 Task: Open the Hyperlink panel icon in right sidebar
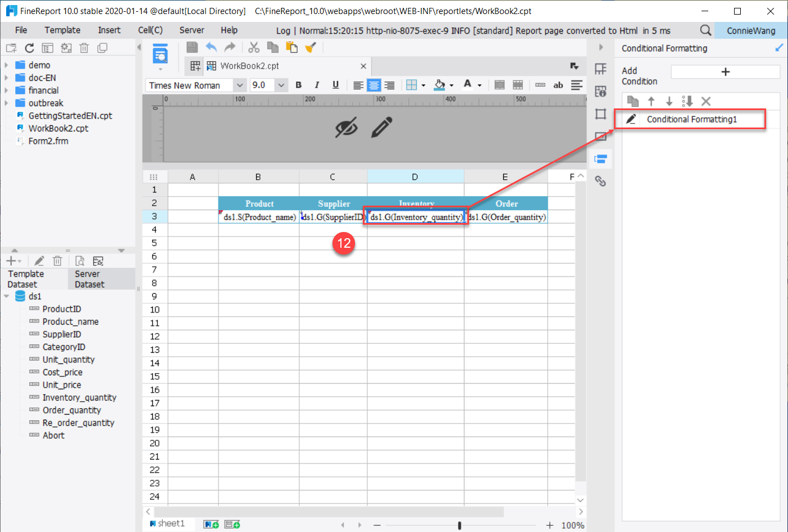600,181
